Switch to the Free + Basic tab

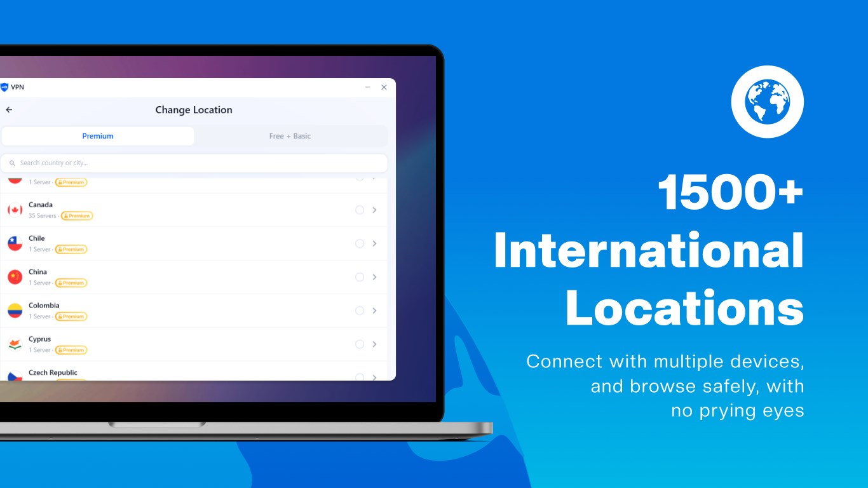pos(290,136)
